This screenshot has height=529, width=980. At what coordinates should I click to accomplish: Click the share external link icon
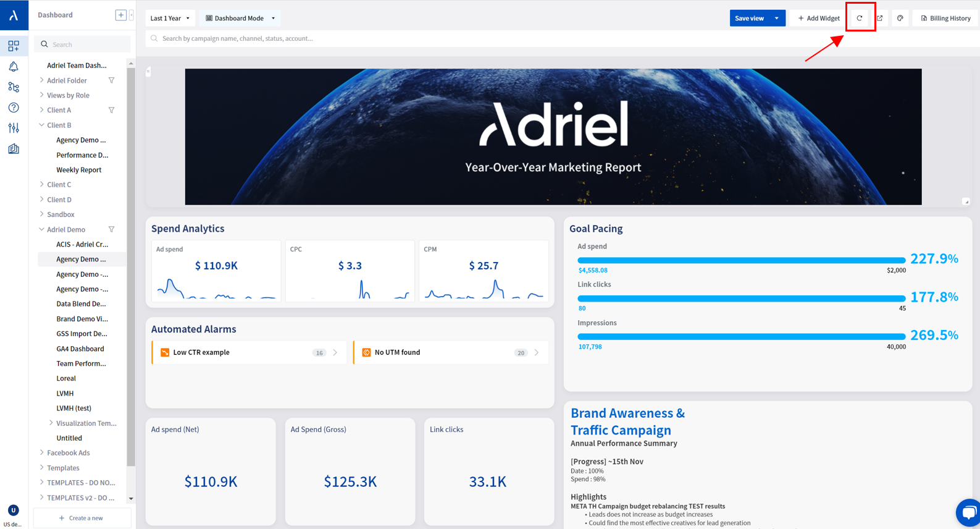pos(880,18)
